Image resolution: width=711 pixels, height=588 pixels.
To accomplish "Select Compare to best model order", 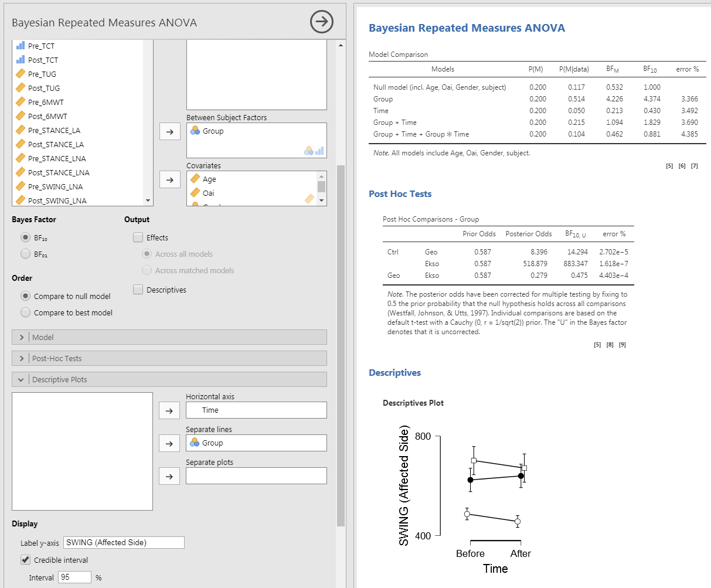I will pos(25,312).
